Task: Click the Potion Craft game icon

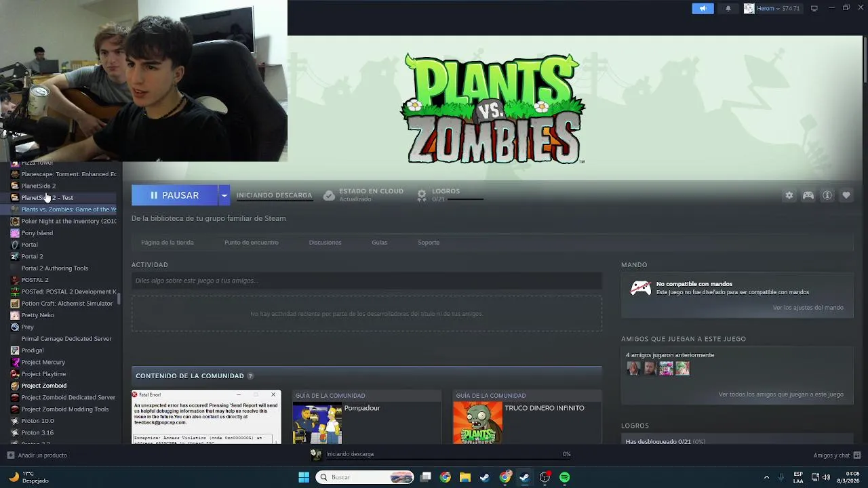Action: [15, 304]
